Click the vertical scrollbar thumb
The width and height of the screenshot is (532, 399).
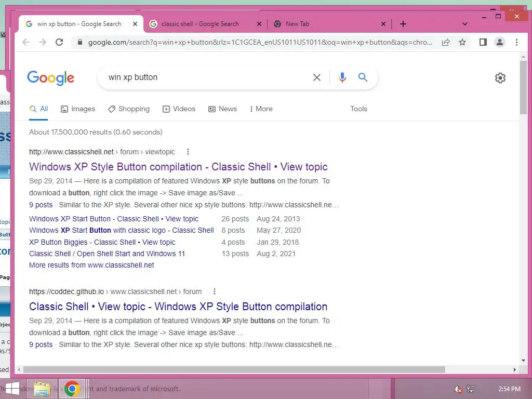[524, 87]
